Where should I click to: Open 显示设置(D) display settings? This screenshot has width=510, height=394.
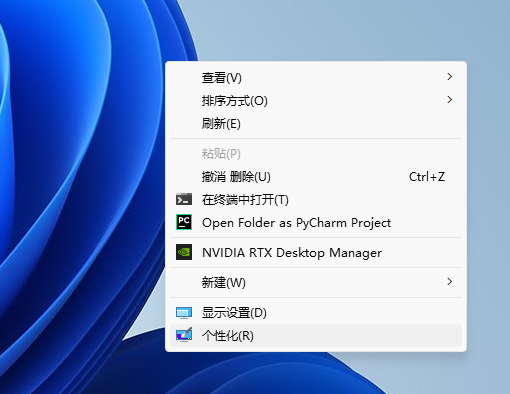pyautogui.click(x=316, y=312)
